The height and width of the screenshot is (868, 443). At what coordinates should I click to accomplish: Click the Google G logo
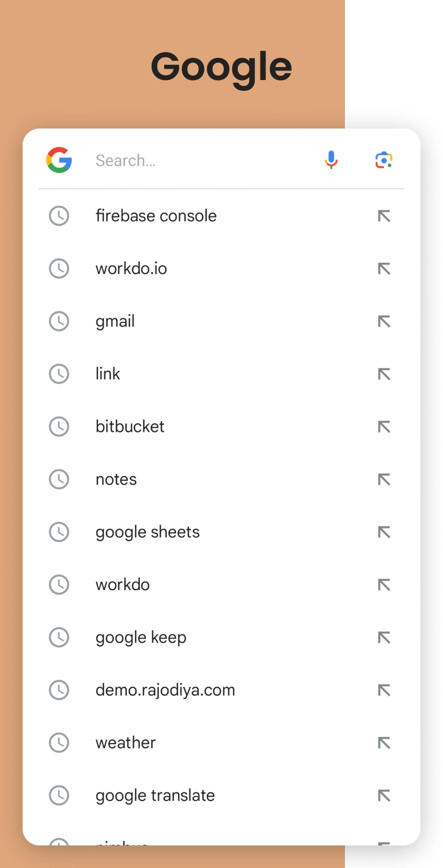coord(59,160)
